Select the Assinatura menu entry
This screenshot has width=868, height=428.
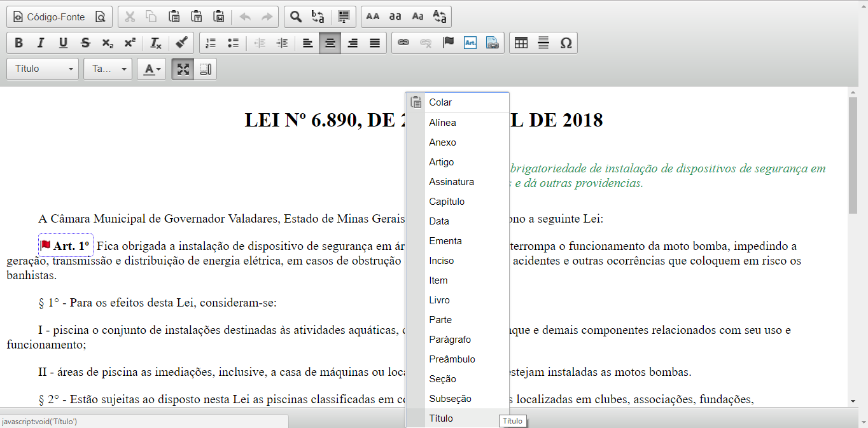[x=458, y=182]
